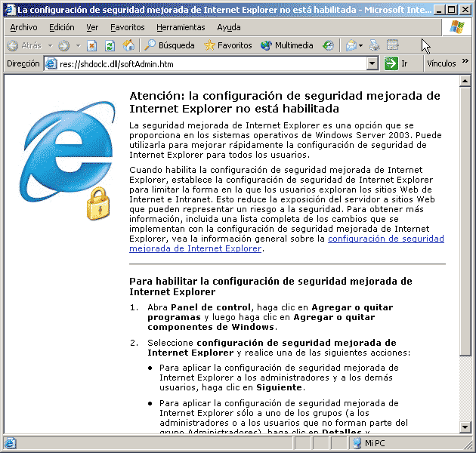Maximize the Internet Explorer window

coord(452,10)
